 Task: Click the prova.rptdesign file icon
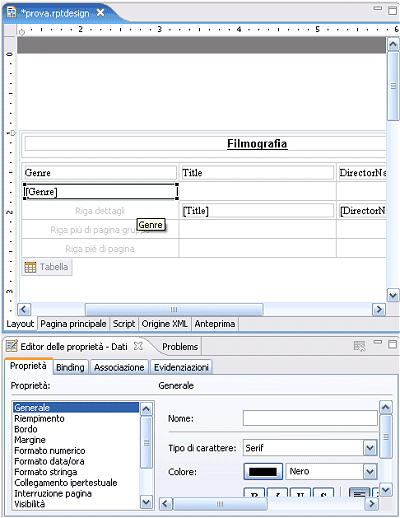click(x=12, y=13)
